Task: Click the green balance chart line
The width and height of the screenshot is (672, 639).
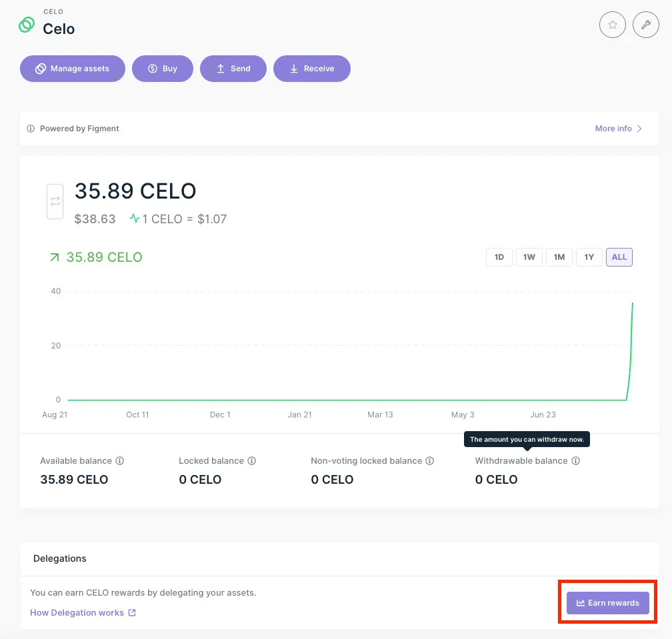Action: pyautogui.click(x=333, y=400)
